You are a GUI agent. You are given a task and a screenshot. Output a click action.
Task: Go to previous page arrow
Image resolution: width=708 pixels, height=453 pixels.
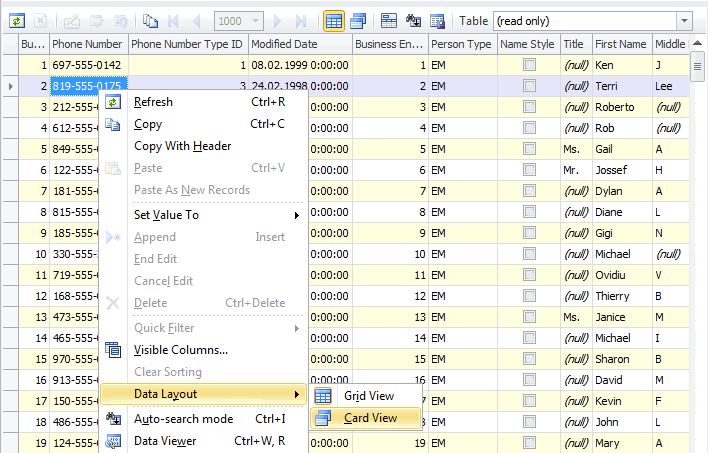tap(196, 21)
